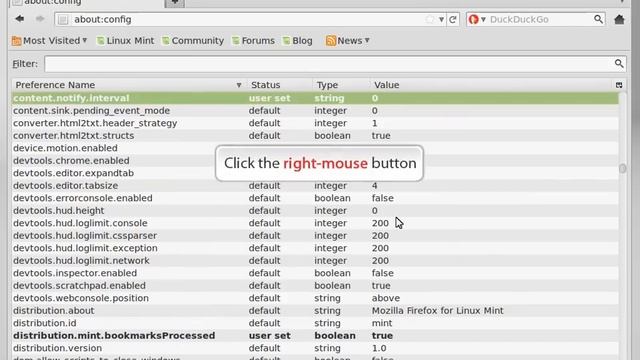The image size is (640, 360).
Task: Click the browser back arrow button
Action: tap(20, 19)
